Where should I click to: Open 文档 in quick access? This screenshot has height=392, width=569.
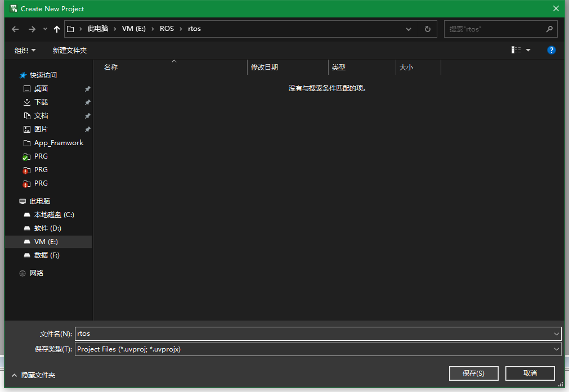41,116
